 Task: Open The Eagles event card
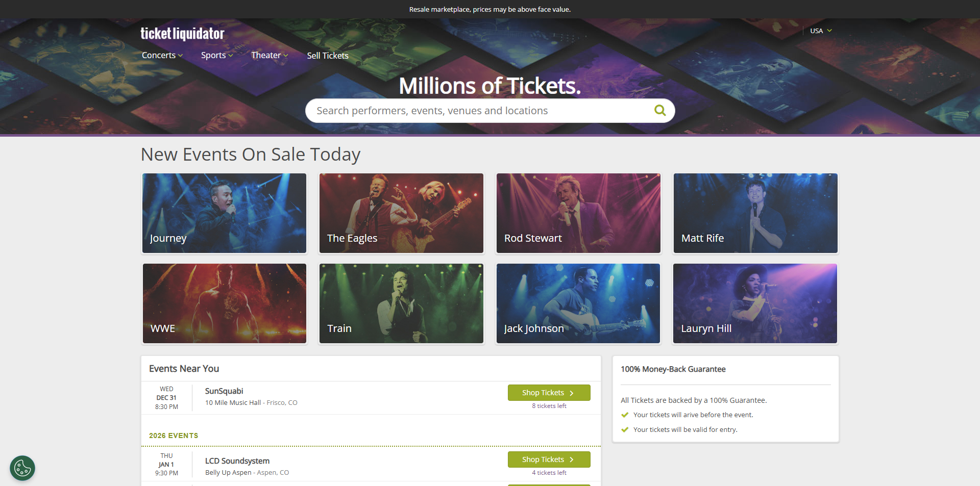[401, 213]
